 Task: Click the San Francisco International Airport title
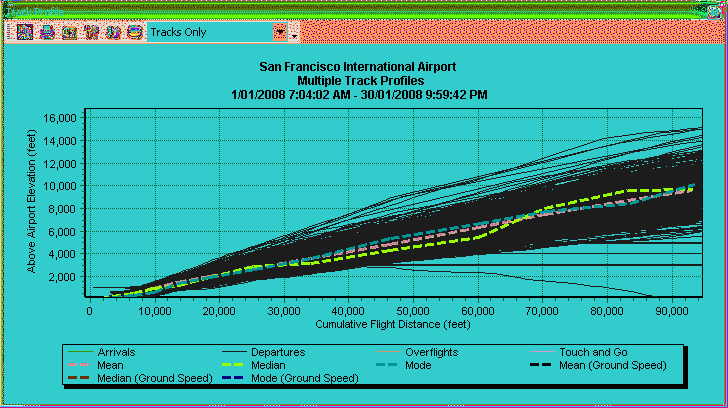pyautogui.click(x=358, y=67)
